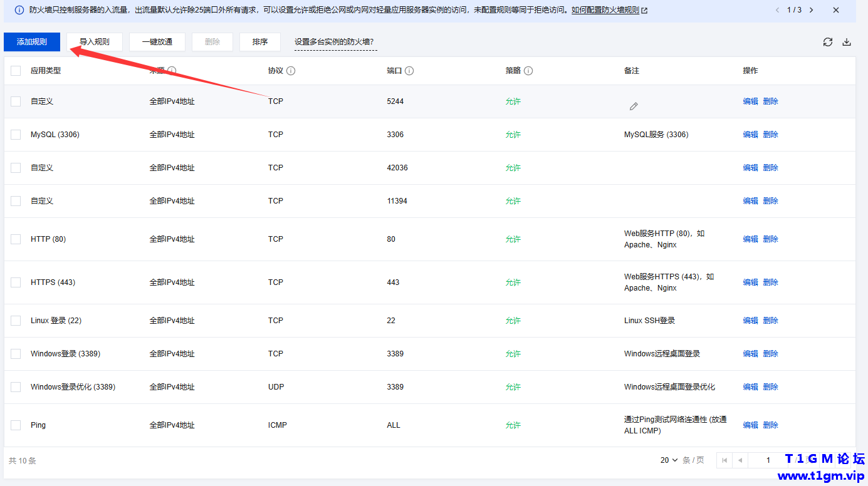Tick the select-all header checkbox

click(16, 71)
